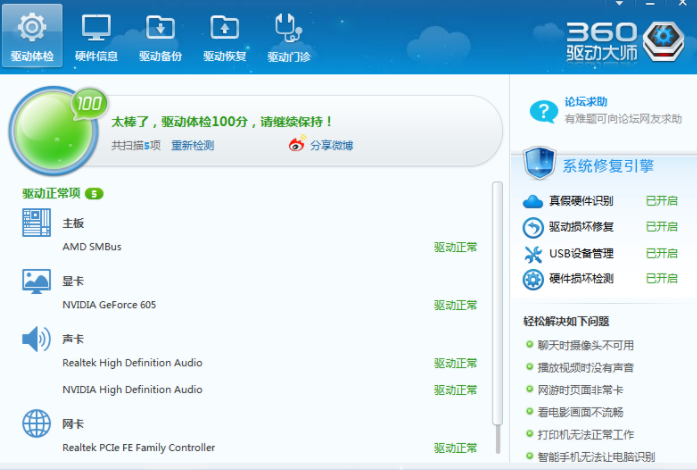Click the 主板 motherboard icon
Image resolution: width=697 pixels, height=470 pixels.
click(36, 222)
